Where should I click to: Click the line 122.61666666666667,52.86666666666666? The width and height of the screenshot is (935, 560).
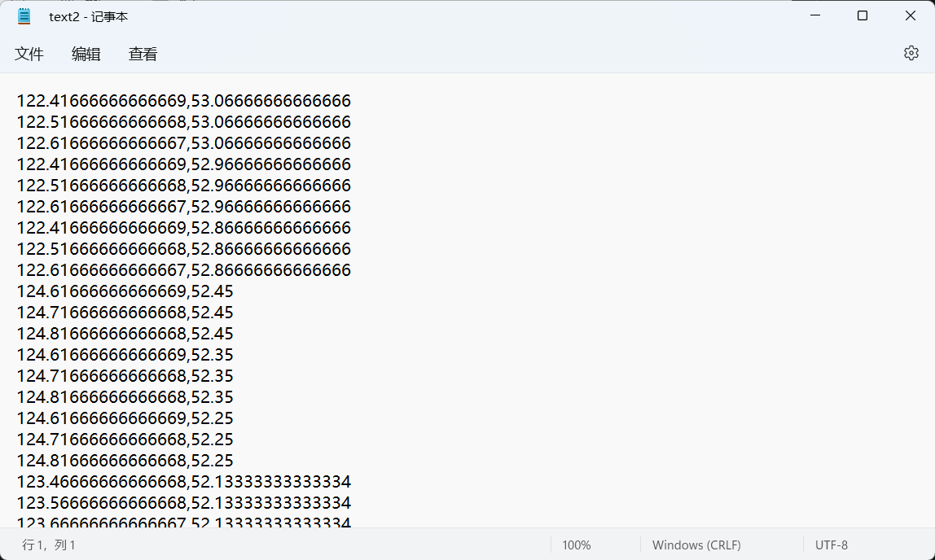click(184, 270)
